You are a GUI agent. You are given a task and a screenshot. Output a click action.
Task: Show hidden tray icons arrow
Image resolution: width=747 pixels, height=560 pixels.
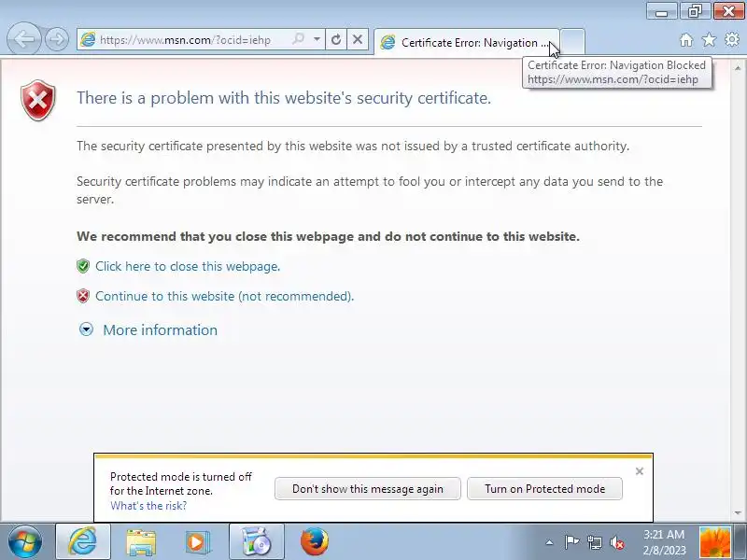[549, 542]
